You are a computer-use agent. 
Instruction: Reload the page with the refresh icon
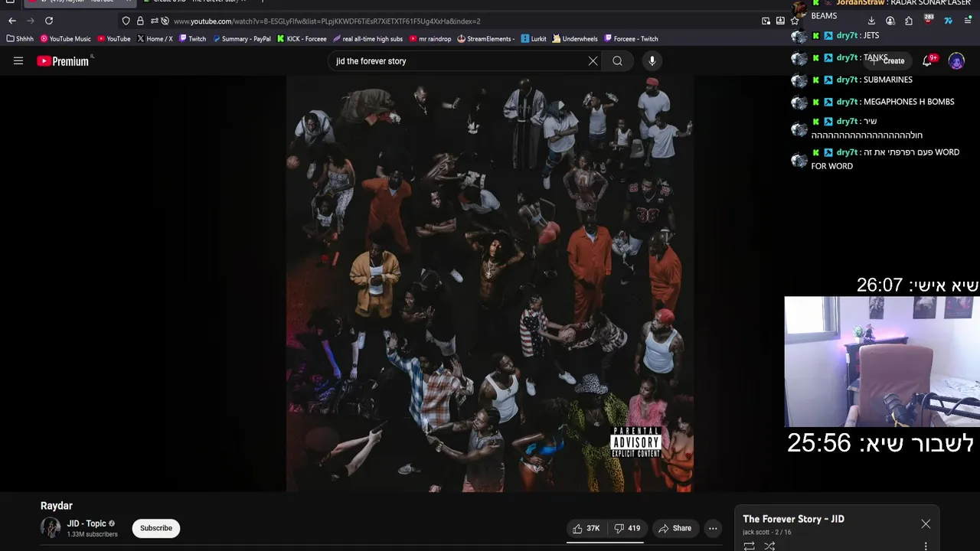click(x=49, y=21)
